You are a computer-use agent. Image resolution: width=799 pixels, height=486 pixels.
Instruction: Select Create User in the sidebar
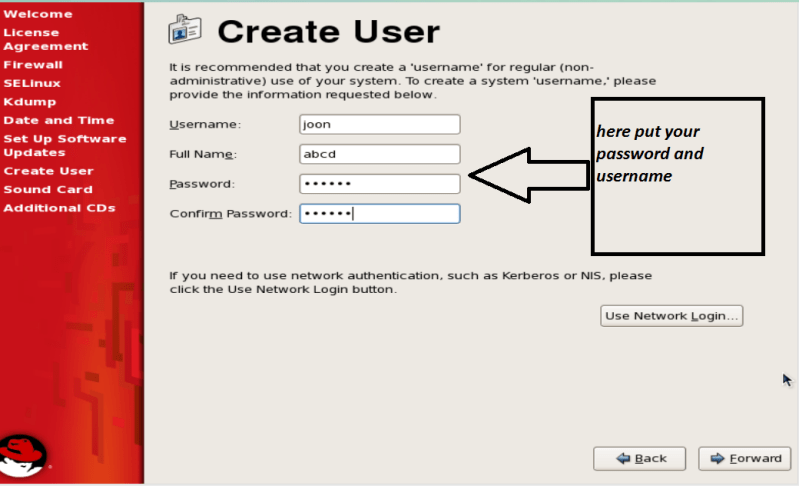[48, 171]
